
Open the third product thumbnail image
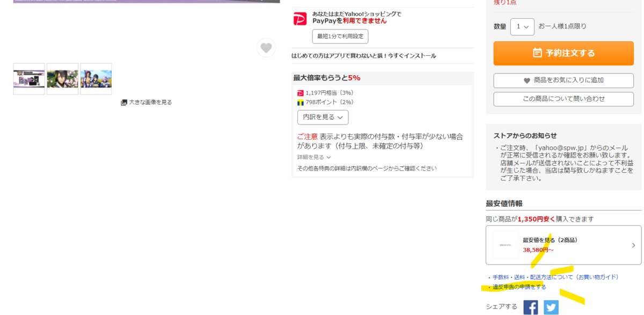96,79
